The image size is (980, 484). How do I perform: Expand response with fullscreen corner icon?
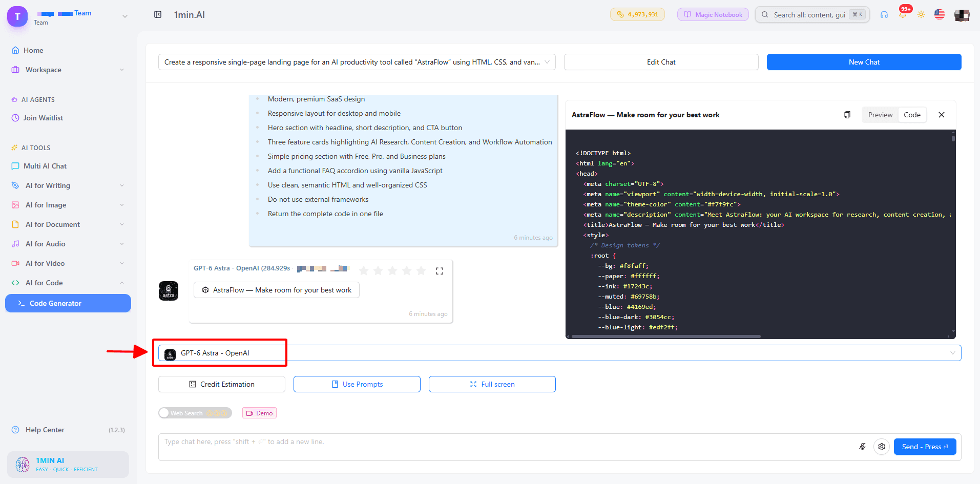click(440, 271)
